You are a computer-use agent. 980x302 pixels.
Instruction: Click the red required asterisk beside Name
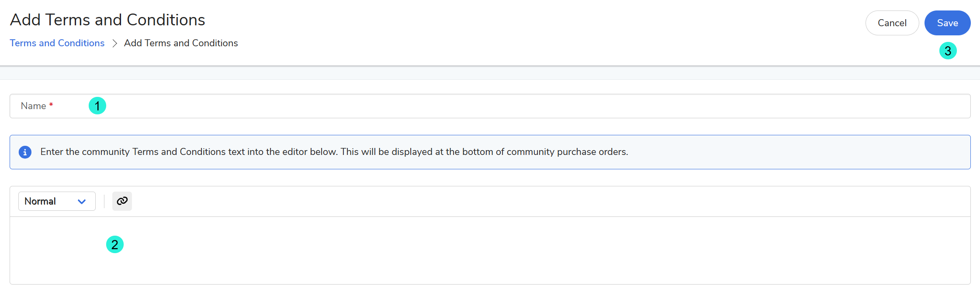coord(51,105)
